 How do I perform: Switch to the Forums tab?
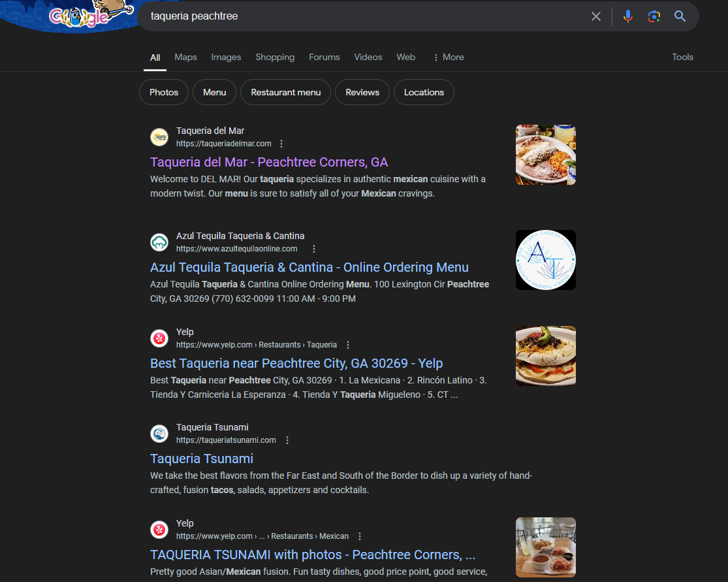324,57
